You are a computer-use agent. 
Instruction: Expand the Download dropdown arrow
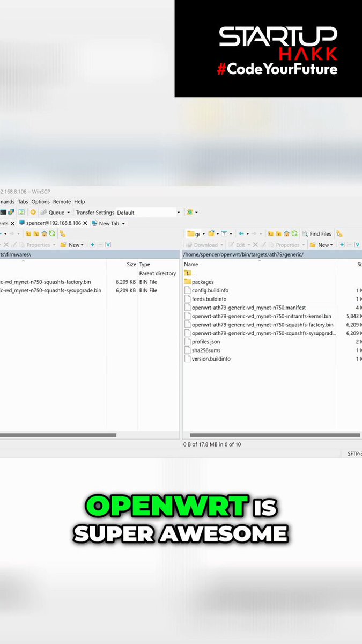pos(222,245)
